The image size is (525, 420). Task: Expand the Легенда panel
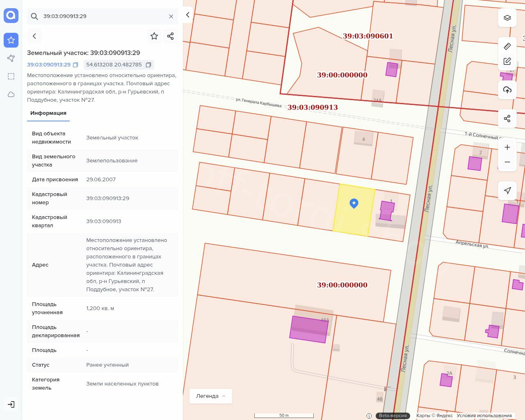click(211, 396)
